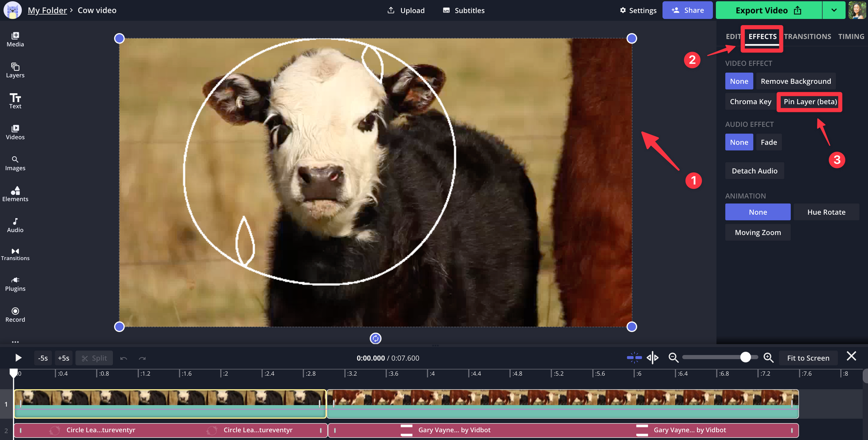Enable Hue Rotate animation

826,212
